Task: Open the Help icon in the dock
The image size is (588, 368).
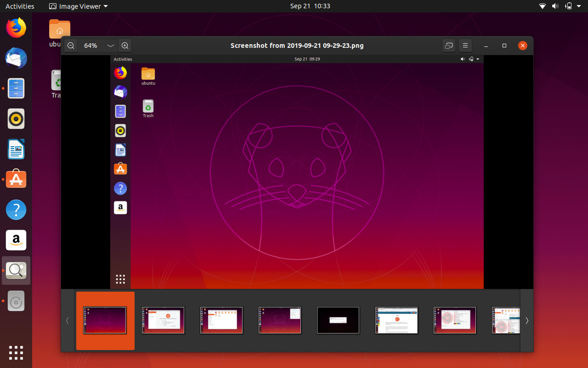Action: [16, 210]
